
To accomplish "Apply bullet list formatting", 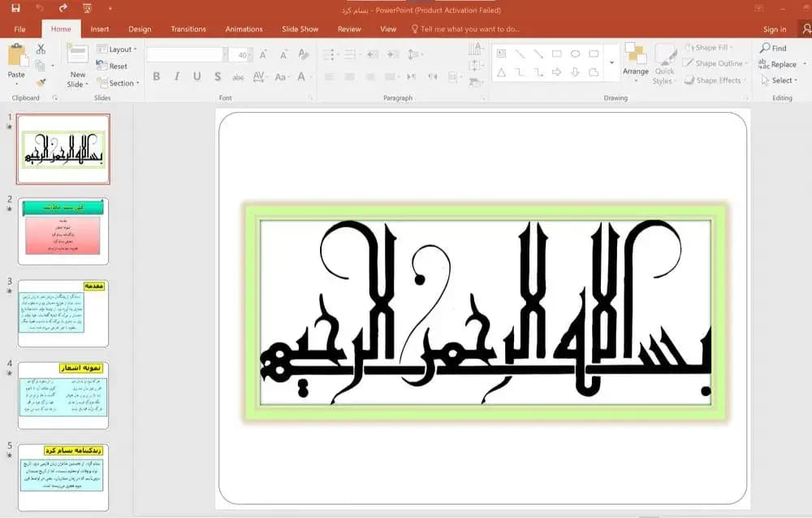I will point(330,54).
